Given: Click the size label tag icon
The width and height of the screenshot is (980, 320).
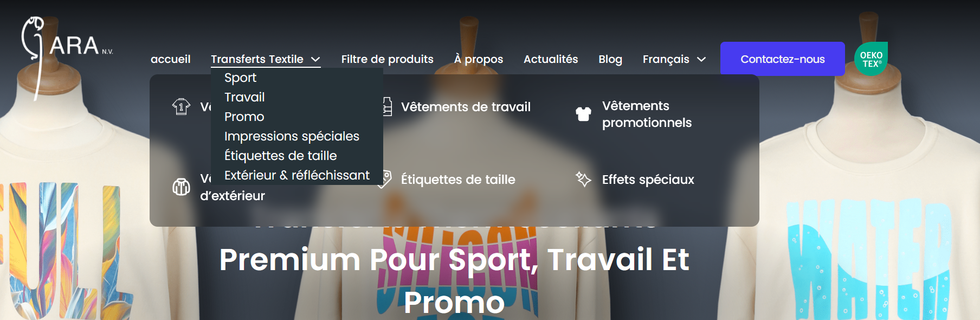Looking at the screenshot, I should (386, 179).
